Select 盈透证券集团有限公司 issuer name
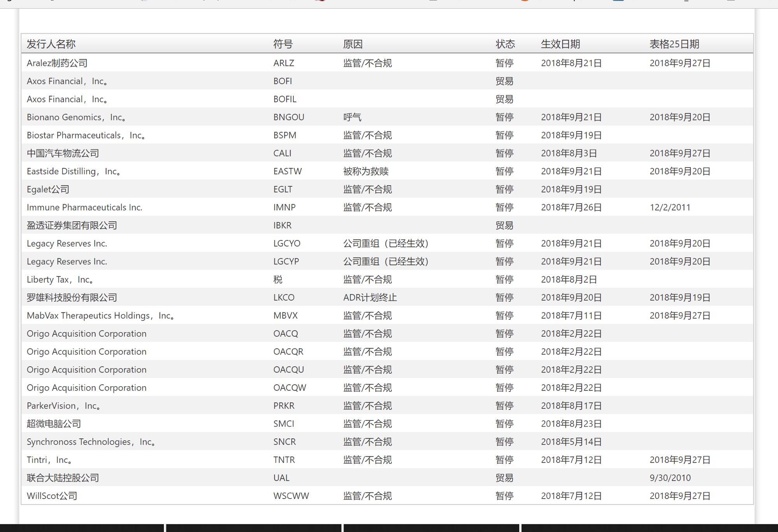778x532 pixels. [72, 226]
